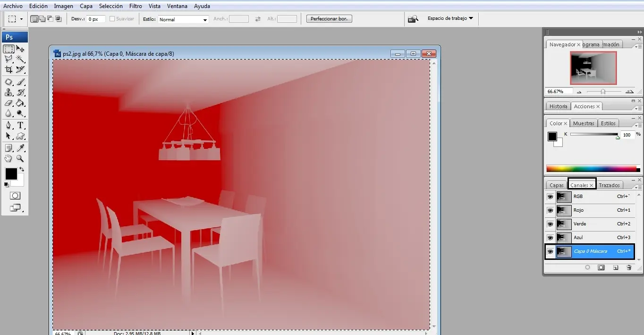The width and height of the screenshot is (644, 335).
Task: Switch to the Muestras tab
Action: point(584,123)
